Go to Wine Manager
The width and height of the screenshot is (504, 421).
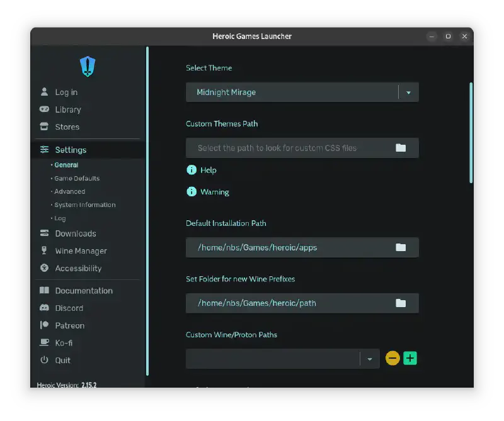[x=81, y=251]
